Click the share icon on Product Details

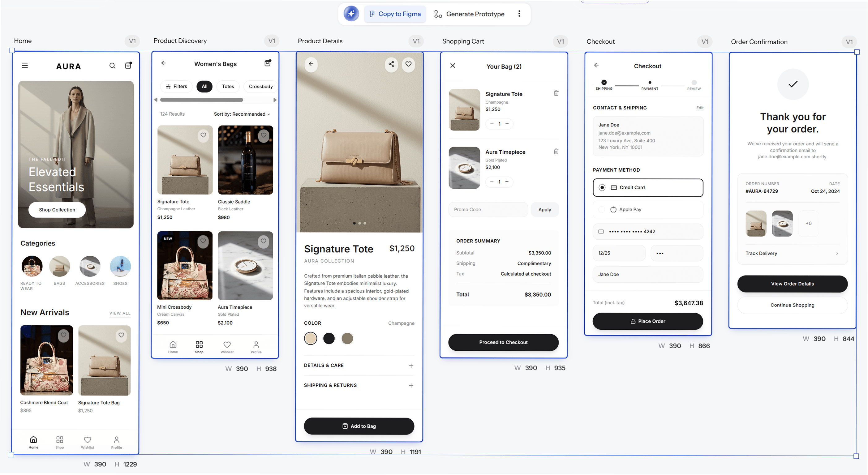391,64
